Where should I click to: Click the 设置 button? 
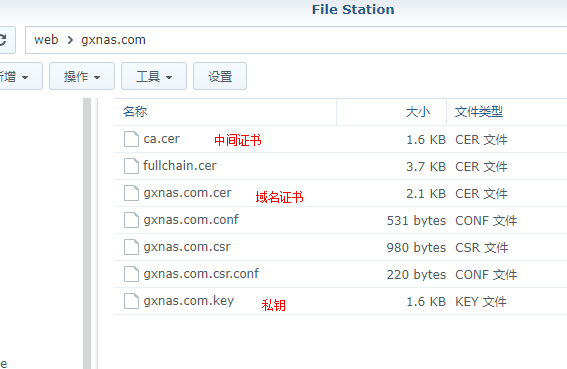pyautogui.click(x=220, y=76)
